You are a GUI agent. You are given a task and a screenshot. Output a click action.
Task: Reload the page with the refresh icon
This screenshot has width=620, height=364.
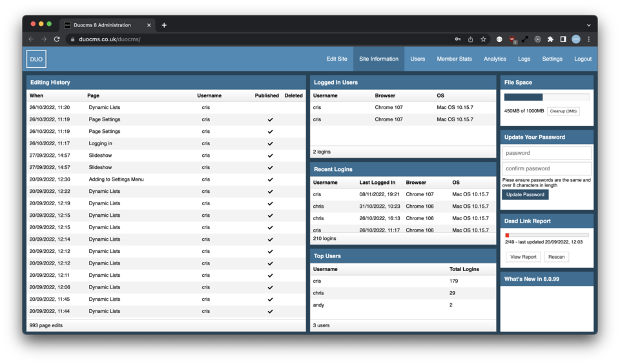pyautogui.click(x=57, y=39)
